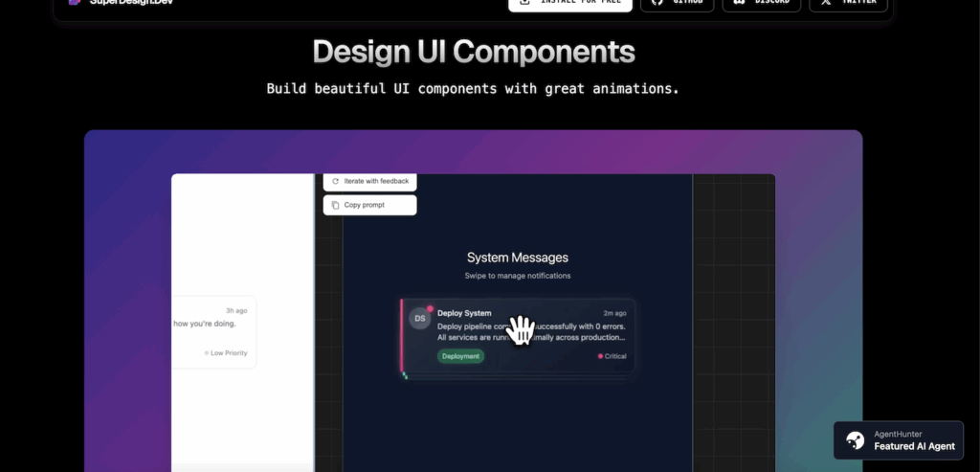Open the Twitter link in navbar
Screen dimensions: 980x472
(x=848, y=3)
